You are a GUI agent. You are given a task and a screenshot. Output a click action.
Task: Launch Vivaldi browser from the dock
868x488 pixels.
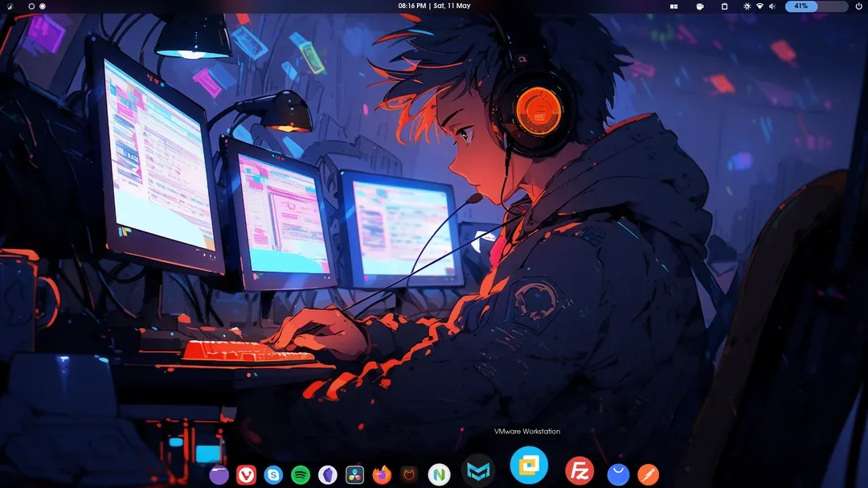click(x=247, y=474)
